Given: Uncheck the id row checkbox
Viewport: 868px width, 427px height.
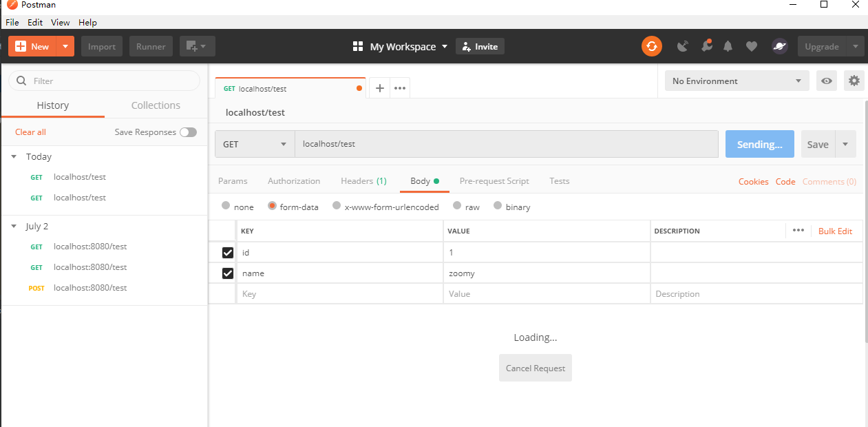Looking at the screenshot, I should 228,253.
